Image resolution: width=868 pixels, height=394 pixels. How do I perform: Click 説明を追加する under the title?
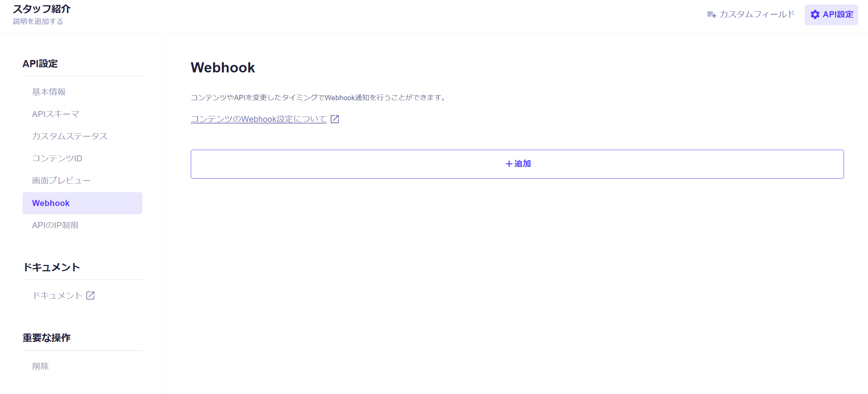(x=38, y=21)
